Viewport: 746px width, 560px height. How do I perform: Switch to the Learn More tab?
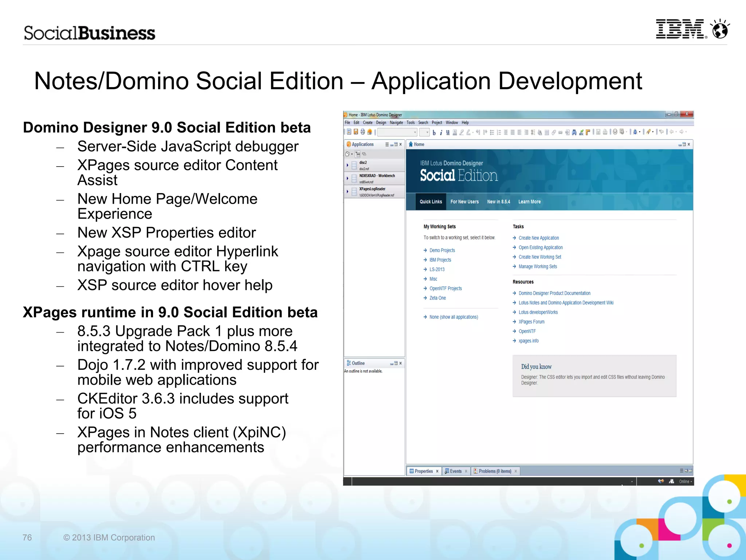[x=529, y=201]
